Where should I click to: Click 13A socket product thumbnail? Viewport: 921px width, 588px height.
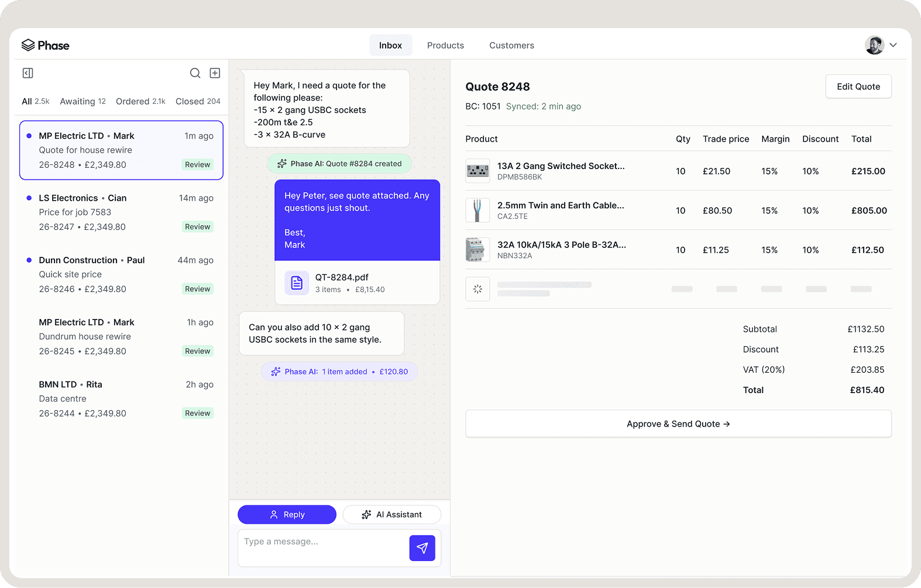(477, 171)
